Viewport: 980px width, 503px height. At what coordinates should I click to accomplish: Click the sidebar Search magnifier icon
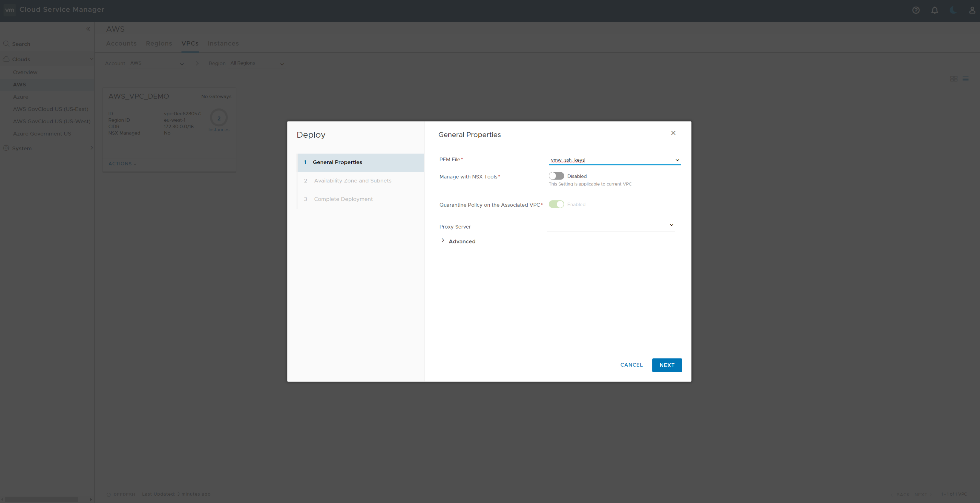[6, 44]
